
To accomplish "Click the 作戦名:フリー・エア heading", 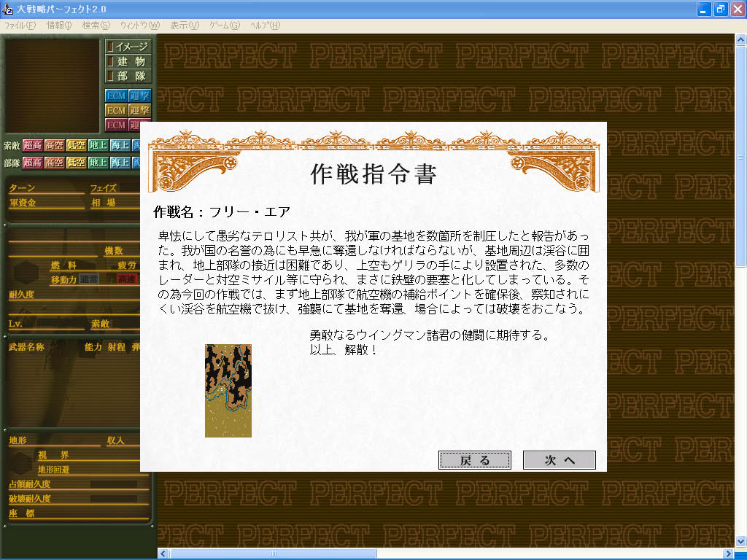I will point(222,212).
